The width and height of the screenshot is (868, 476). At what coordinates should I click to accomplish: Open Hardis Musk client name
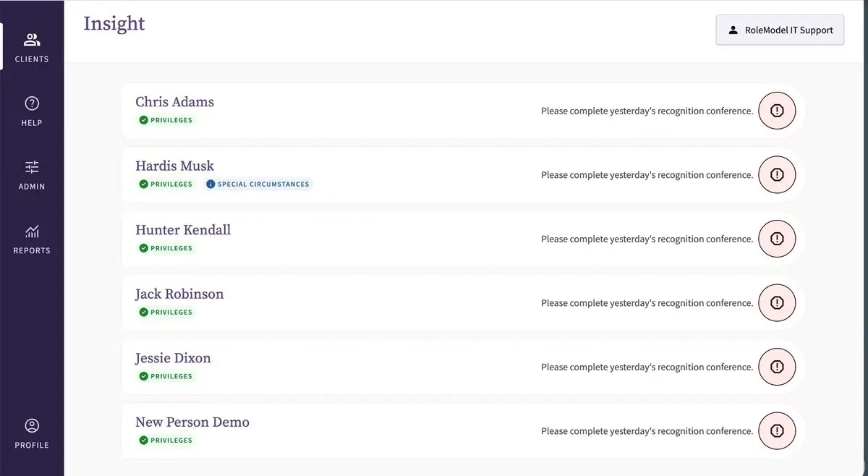point(175,166)
